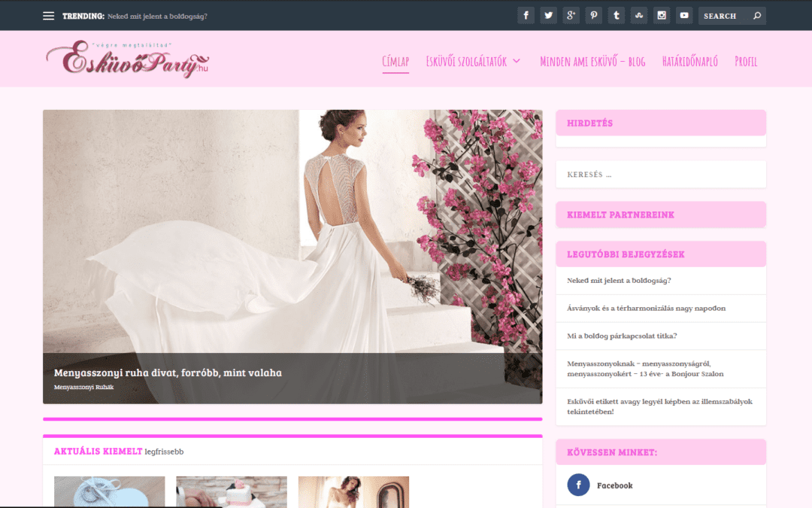The image size is (812, 508).
Task: Select the Címlap menu item
Action: (395, 62)
